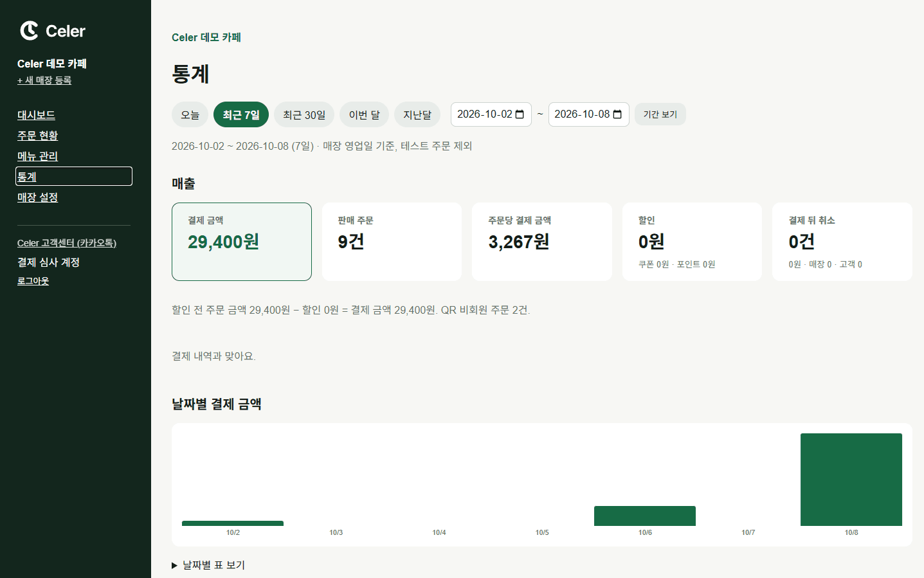924x578 pixels.
Task: Select the 최근 7일 period filter
Action: pos(241,114)
